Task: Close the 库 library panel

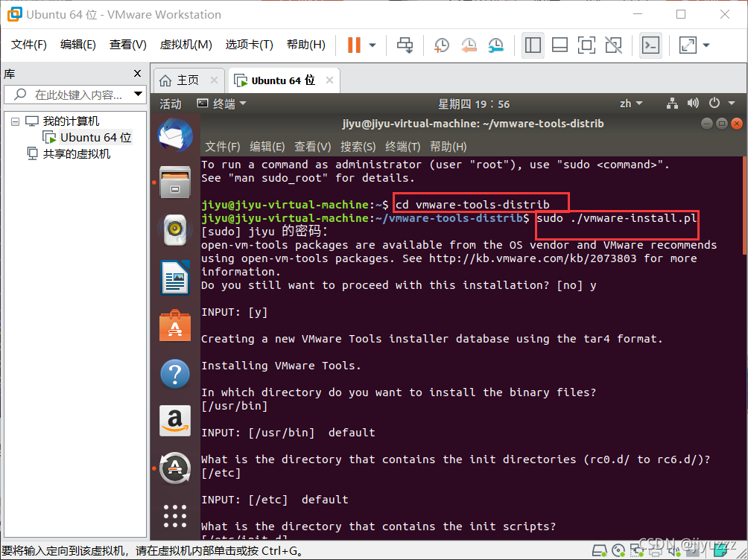Action: (x=137, y=74)
